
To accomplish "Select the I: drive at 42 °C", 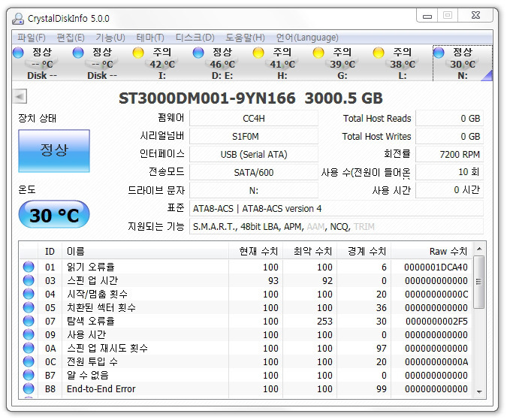I will (162, 63).
